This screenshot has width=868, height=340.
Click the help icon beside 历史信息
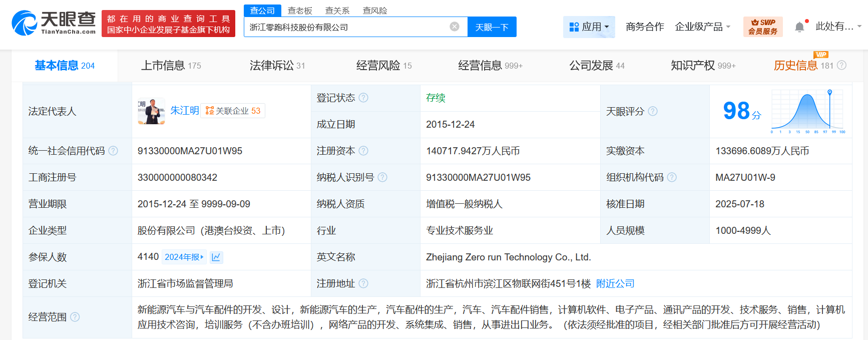842,66
